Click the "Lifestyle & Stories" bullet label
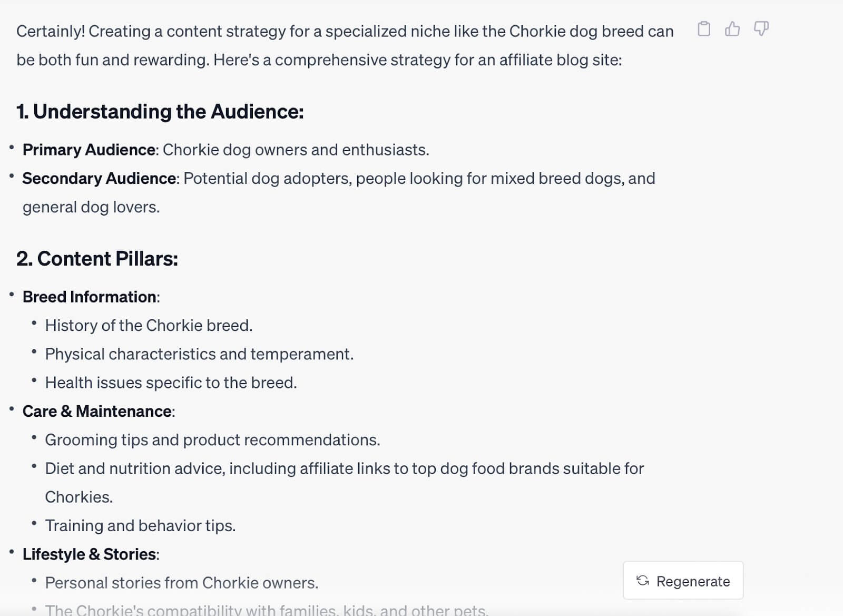Screen dimensions: 843x616 (x=90, y=554)
